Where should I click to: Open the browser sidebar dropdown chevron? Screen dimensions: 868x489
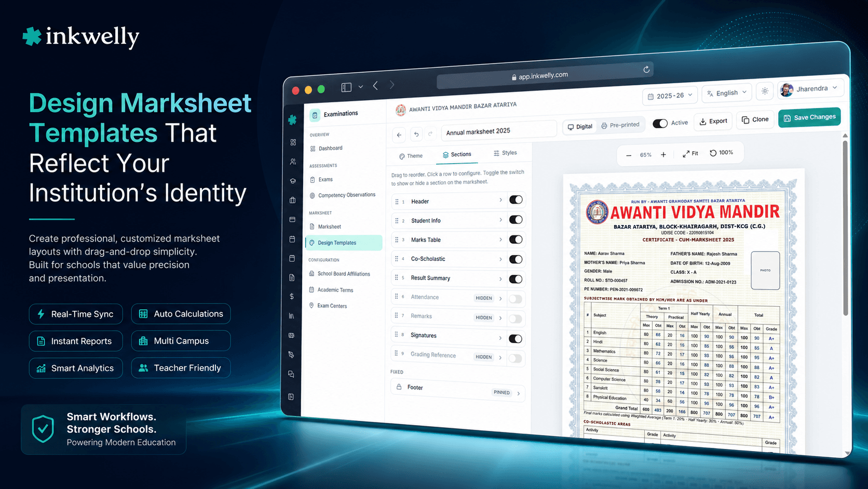pyautogui.click(x=360, y=87)
